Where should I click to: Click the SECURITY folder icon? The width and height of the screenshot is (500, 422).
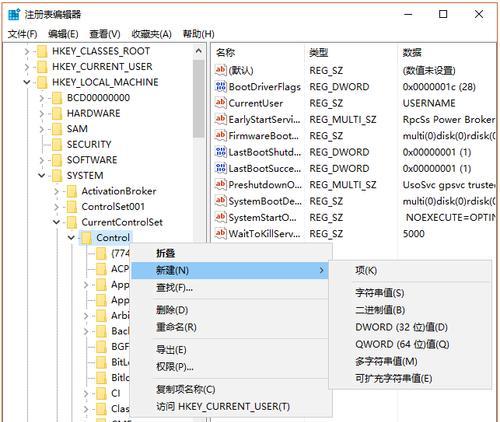[x=57, y=145]
